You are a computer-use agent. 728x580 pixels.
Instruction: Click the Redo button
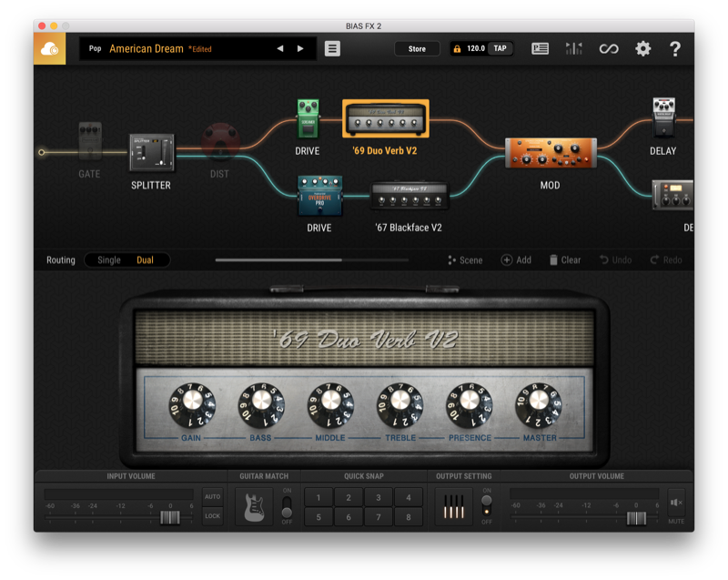666,260
